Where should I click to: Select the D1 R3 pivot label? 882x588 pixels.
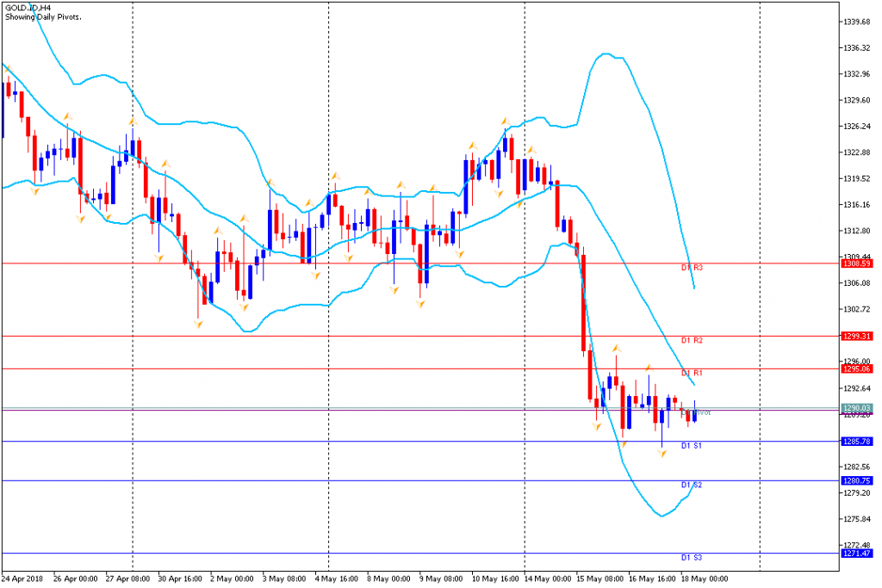click(x=692, y=268)
